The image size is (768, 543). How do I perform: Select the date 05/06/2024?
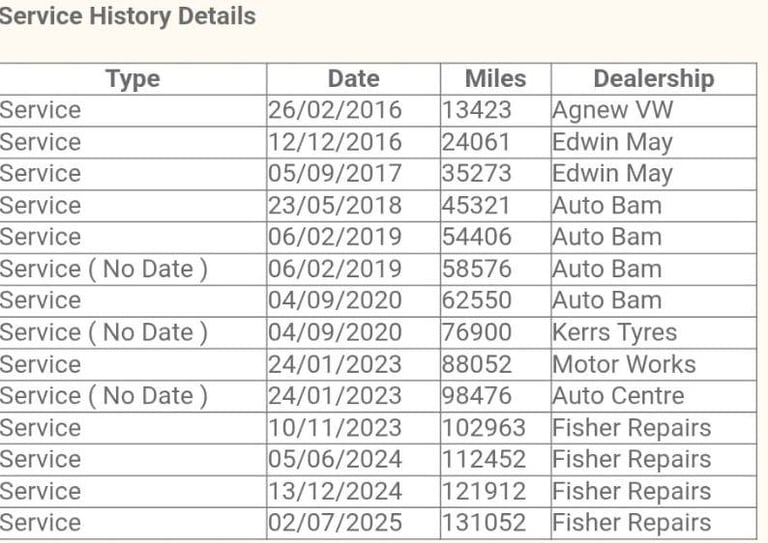coord(335,459)
